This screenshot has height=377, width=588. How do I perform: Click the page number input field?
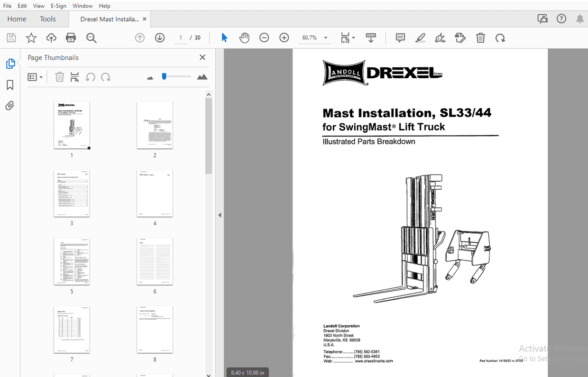[x=180, y=38]
